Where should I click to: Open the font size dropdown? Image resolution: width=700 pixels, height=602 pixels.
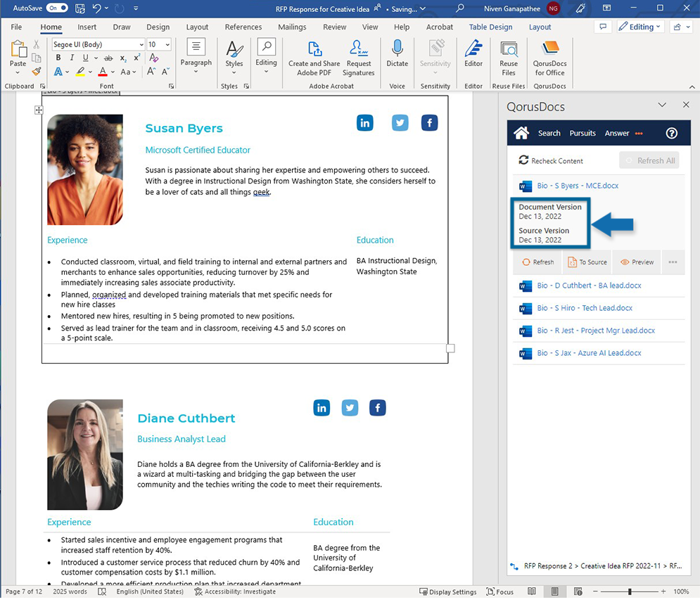167,44
